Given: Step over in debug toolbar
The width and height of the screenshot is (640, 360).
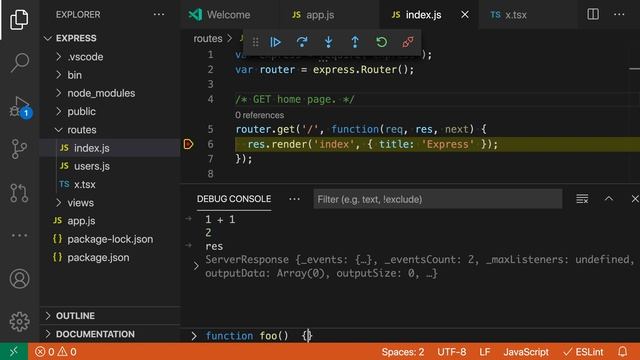Looking at the screenshot, I should point(302,42).
